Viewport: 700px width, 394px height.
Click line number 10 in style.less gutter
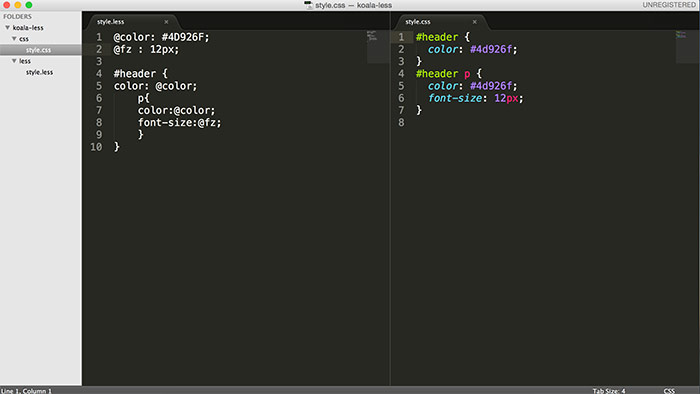96,147
